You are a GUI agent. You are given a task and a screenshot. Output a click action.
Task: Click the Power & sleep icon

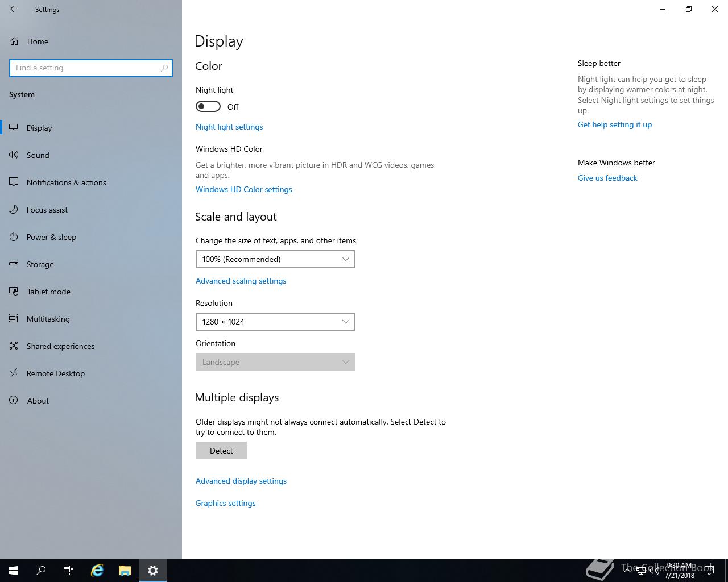point(14,236)
